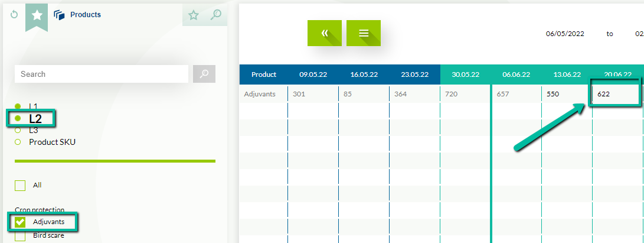644x243 pixels.
Task: Click the cell with value 550
Action: click(x=567, y=94)
